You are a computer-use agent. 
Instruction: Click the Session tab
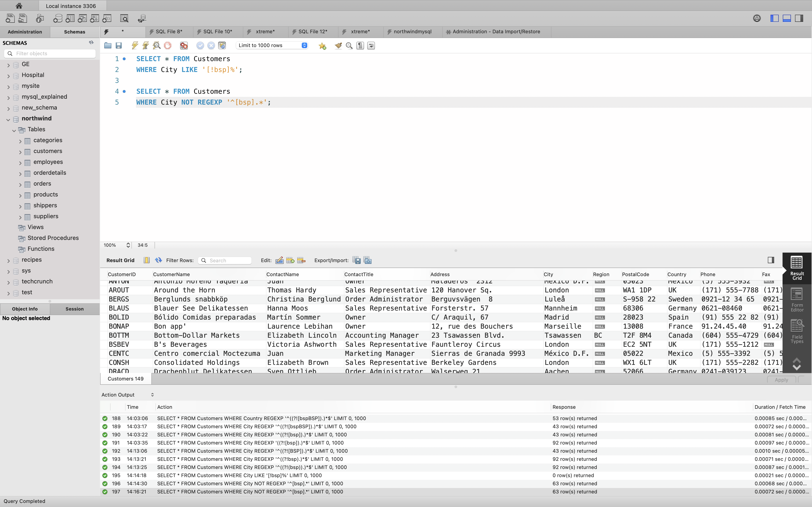coord(75,309)
